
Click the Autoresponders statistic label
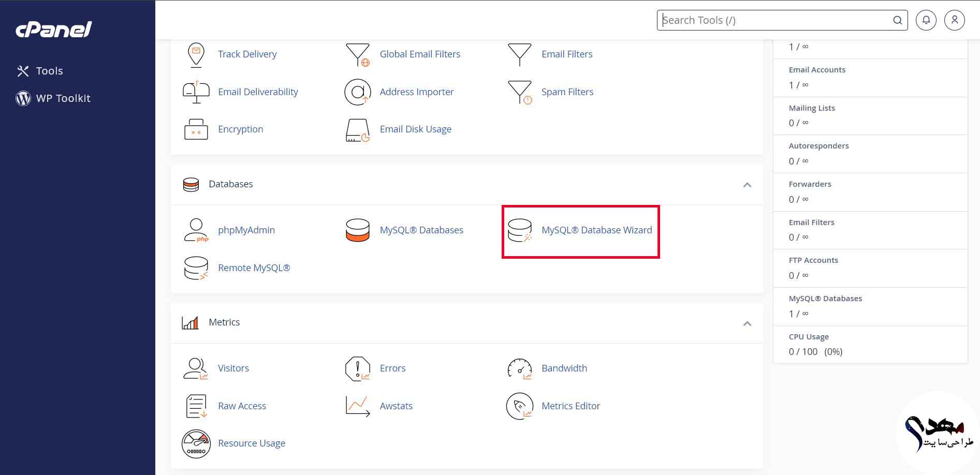pyautogui.click(x=818, y=146)
